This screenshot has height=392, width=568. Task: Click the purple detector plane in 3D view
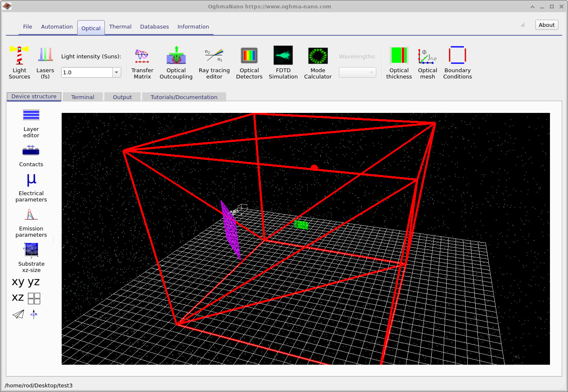click(230, 229)
